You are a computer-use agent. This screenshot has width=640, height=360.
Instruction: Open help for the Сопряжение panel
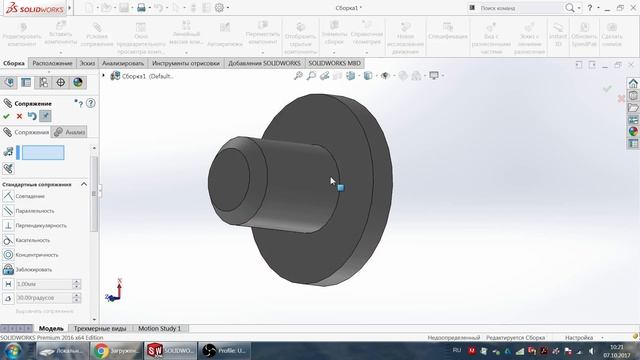tap(91, 103)
